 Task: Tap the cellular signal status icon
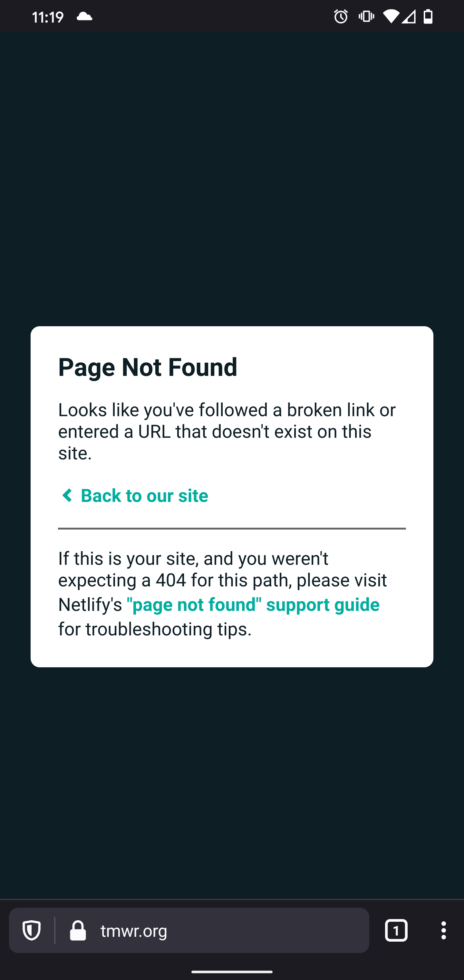point(408,16)
